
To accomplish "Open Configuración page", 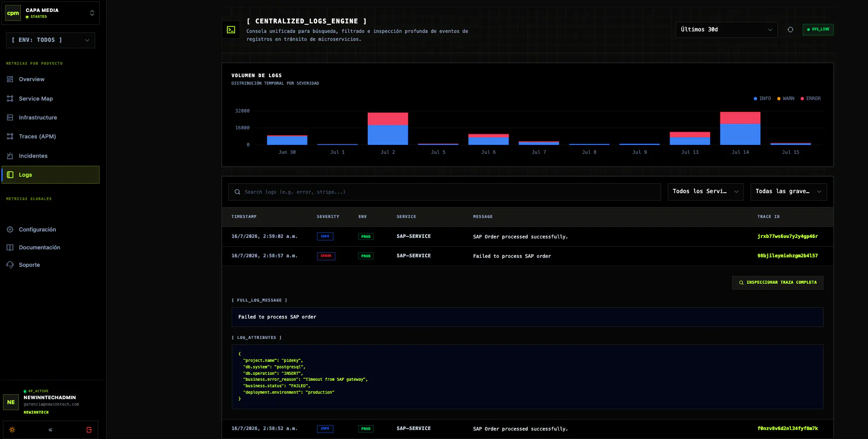I will [37, 229].
